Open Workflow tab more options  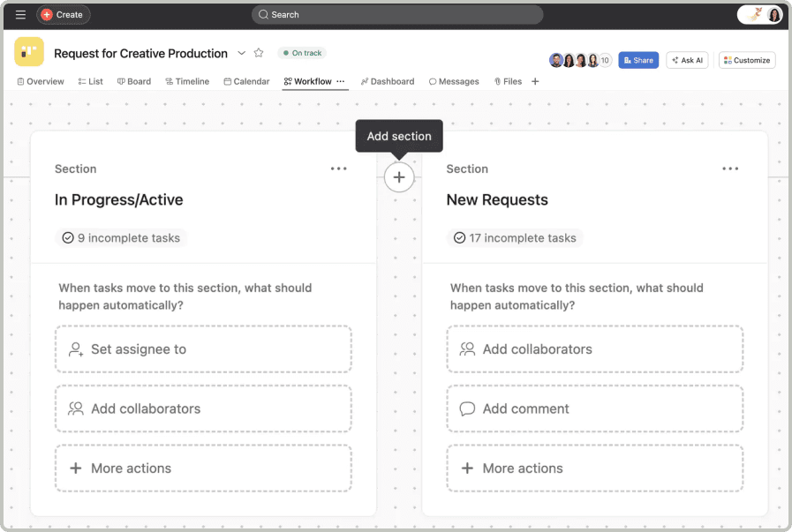click(x=341, y=81)
